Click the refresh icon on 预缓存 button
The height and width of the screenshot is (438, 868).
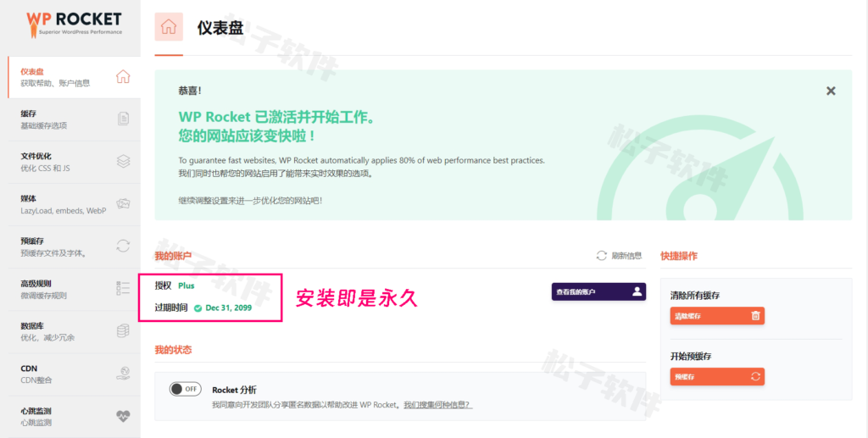click(x=755, y=377)
